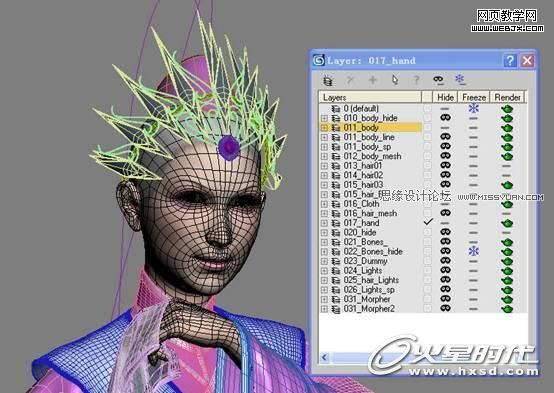Select the 022_Bones_hide layer name
The width and height of the screenshot is (554, 393).
pos(373,252)
